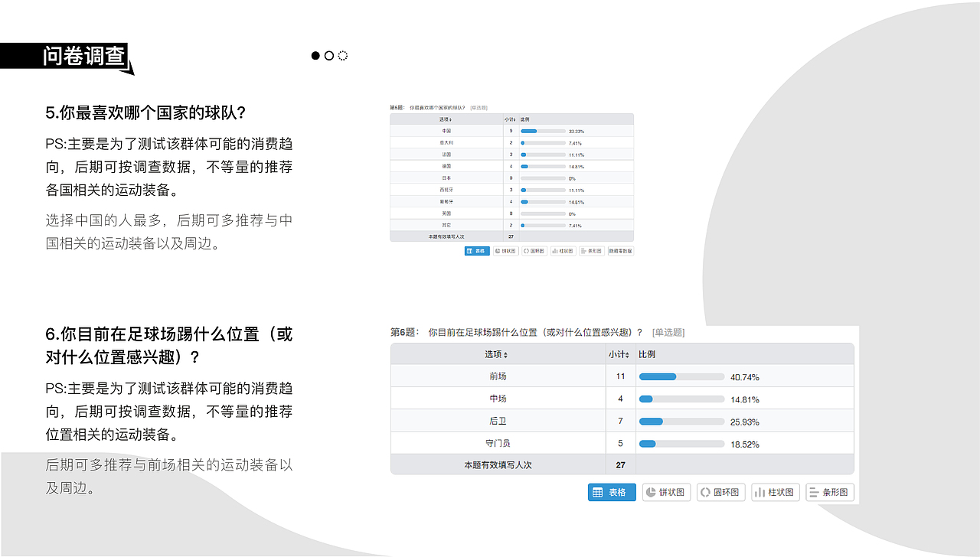Viewport: 980px width, 557px height.
Task: Open the 柱状图 column chart for question 6
Action: (775, 492)
